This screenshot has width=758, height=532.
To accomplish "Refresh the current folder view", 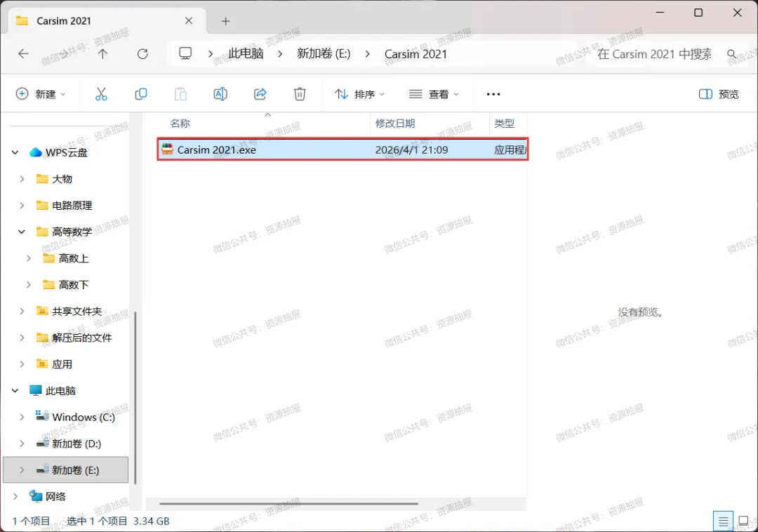I will tap(142, 53).
